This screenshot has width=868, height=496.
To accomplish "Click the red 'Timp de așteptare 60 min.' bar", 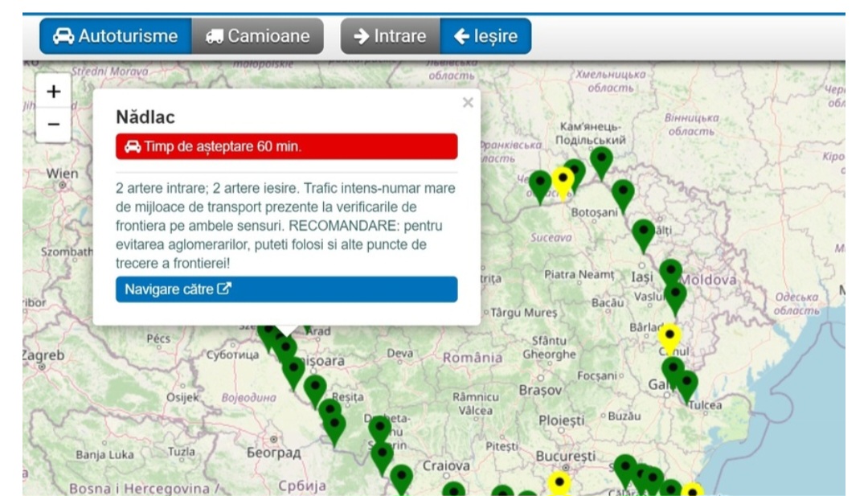I will [287, 146].
